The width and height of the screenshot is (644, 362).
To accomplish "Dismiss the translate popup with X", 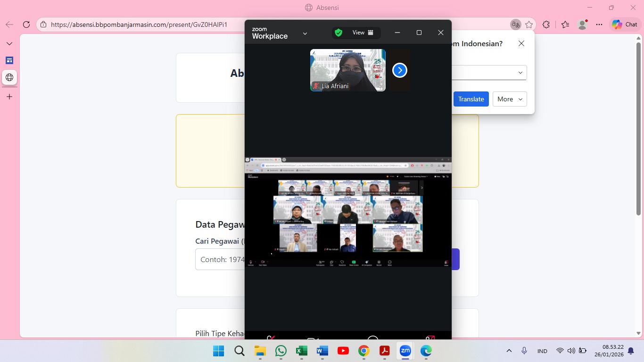I will 521,43.
